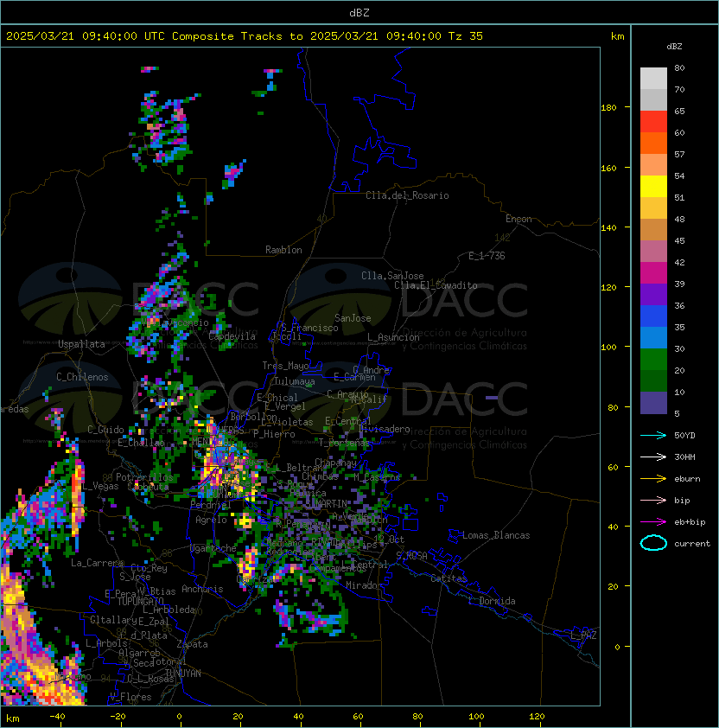The height and width of the screenshot is (728, 719).
Task: Click the 'TUPUNGATO' place label
Action: point(140,602)
